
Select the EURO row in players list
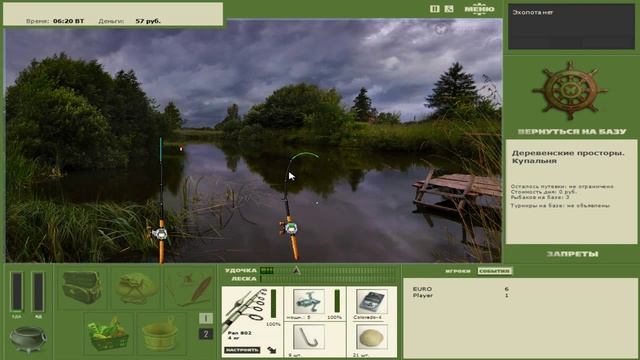tap(460, 289)
